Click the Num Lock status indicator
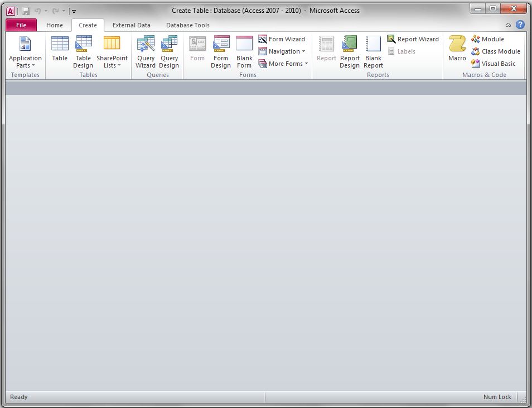This screenshot has height=408, width=532. point(497,397)
